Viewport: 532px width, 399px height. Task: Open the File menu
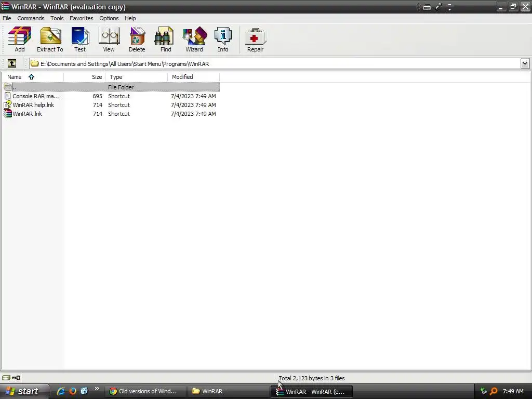[x=7, y=18]
